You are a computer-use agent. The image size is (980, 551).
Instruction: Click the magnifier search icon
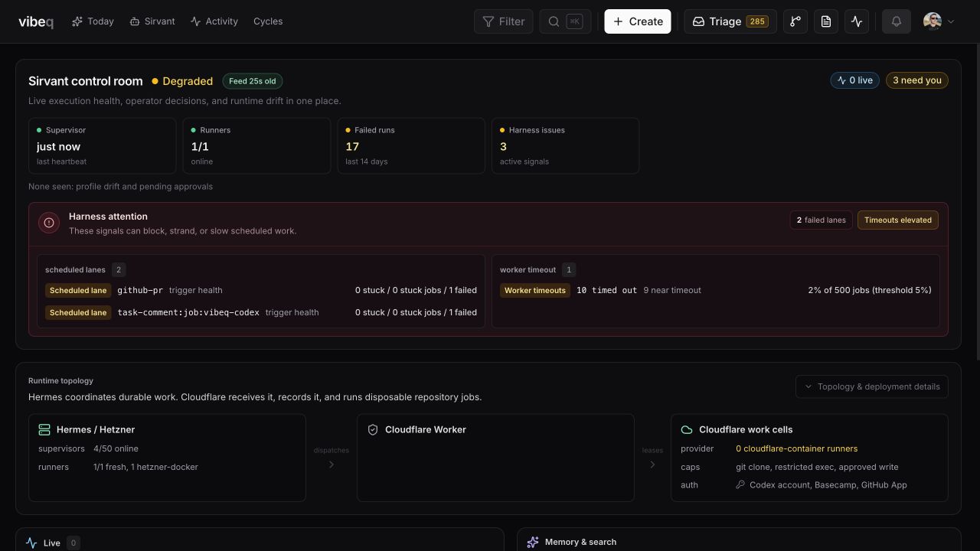click(554, 21)
